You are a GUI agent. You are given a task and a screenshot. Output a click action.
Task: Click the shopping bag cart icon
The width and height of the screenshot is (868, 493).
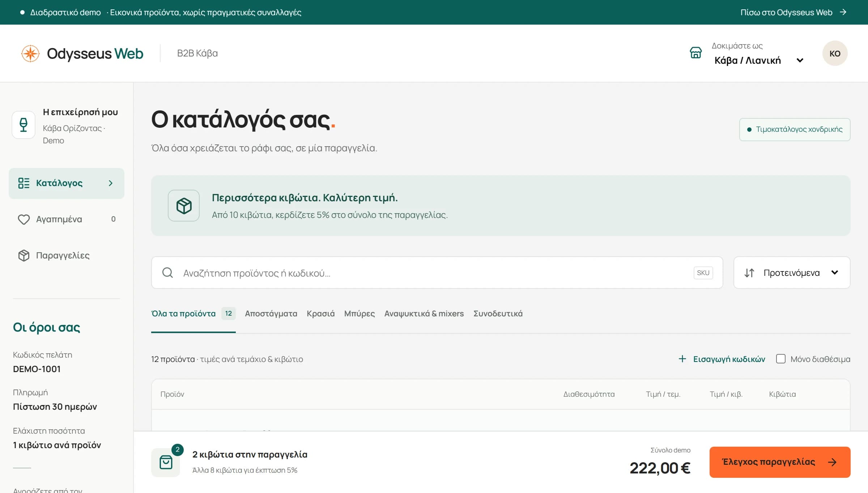166,462
